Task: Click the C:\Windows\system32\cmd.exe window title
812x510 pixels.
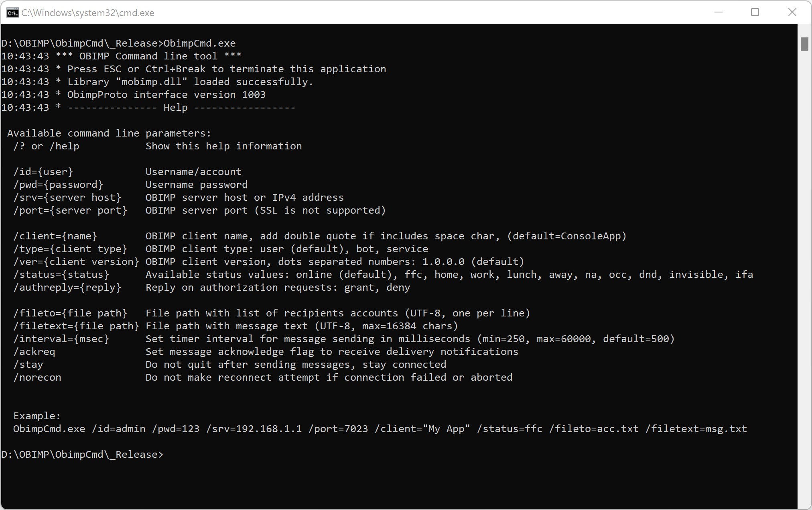Action: click(88, 13)
